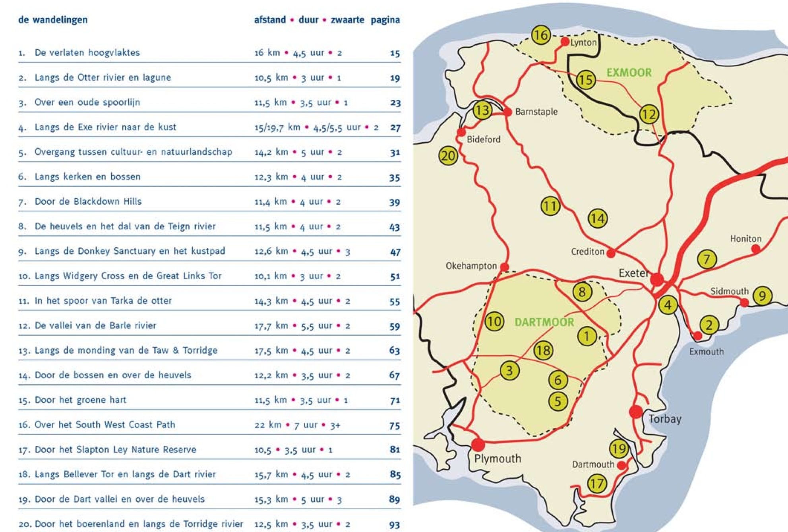This screenshot has width=788, height=532.
Task: Click marker 17 below Dartmouth
Action: click(x=597, y=484)
